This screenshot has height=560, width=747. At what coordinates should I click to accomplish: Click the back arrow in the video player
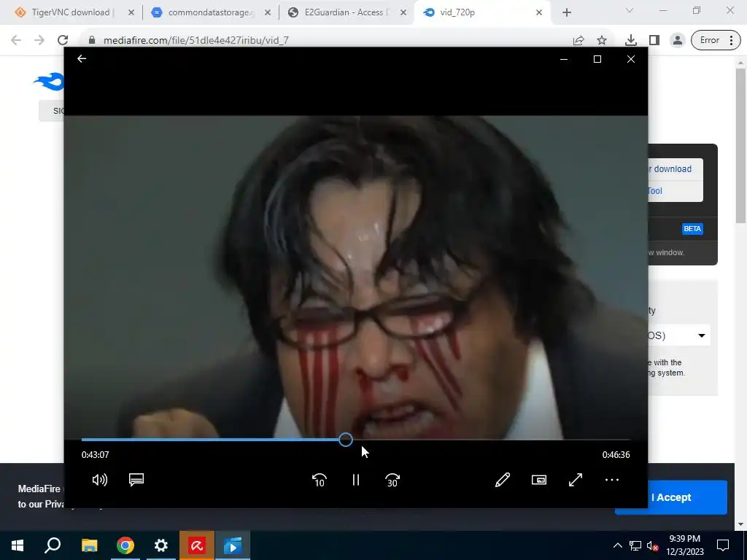pyautogui.click(x=82, y=58)
